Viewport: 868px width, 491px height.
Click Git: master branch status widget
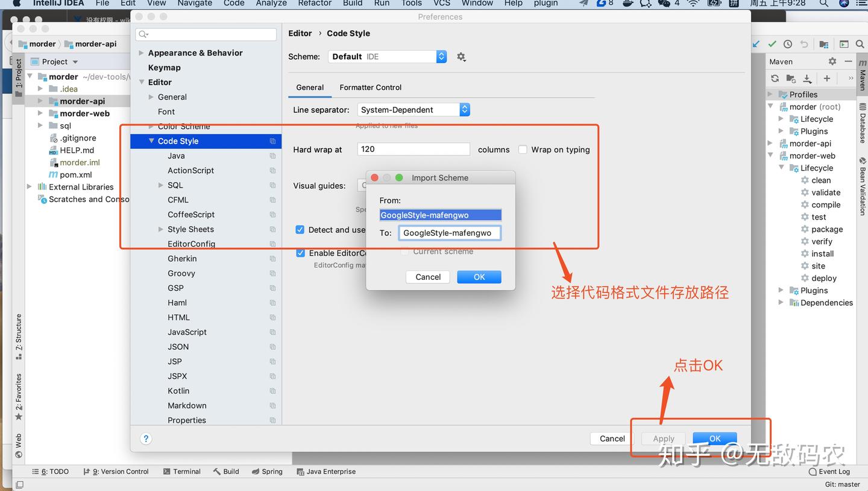842,484
